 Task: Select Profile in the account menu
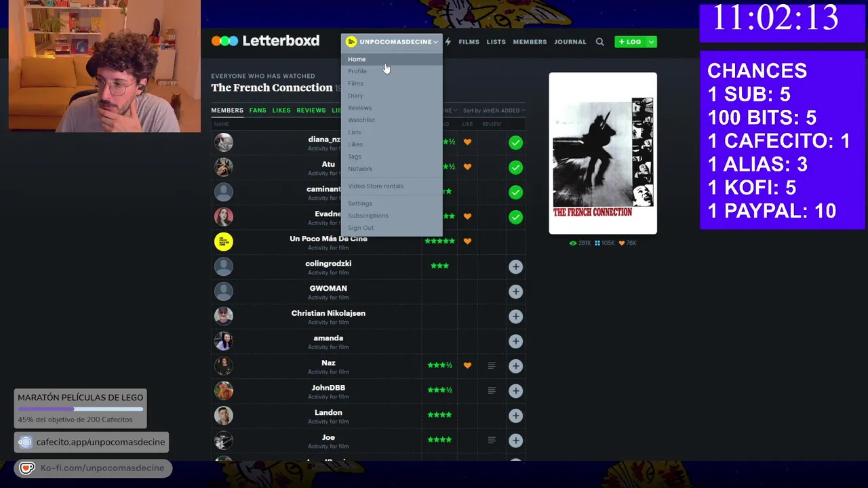coord(357,71)
